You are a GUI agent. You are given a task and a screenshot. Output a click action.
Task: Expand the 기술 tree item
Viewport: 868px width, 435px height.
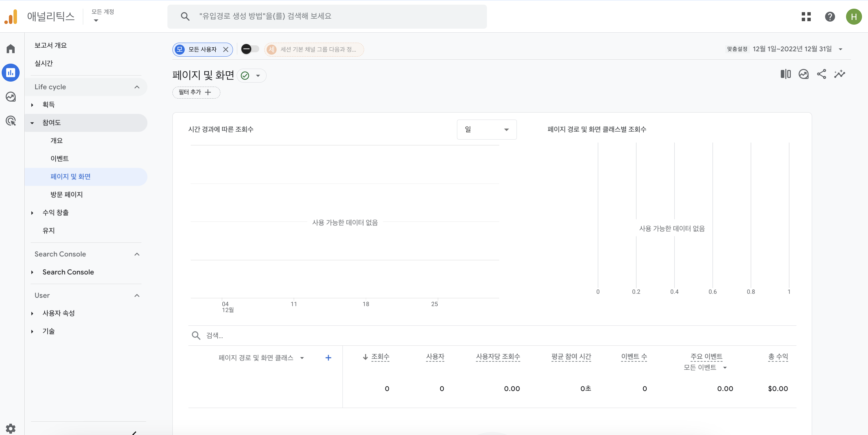coord(32,331)
